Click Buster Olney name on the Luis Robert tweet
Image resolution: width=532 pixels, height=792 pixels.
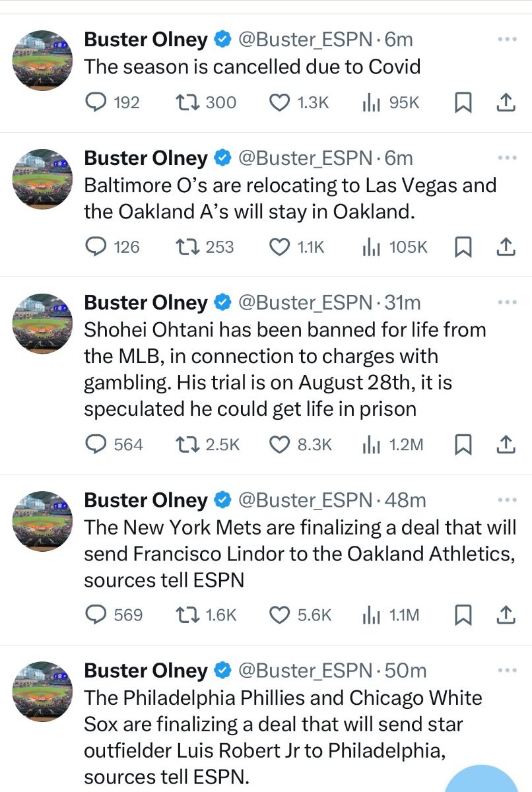click(145, 671)
